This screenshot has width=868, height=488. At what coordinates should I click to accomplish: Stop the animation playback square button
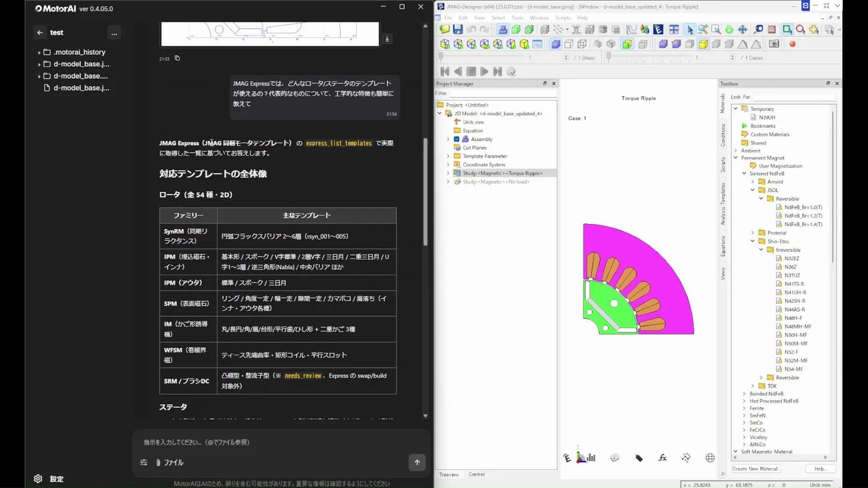point(471,72)
